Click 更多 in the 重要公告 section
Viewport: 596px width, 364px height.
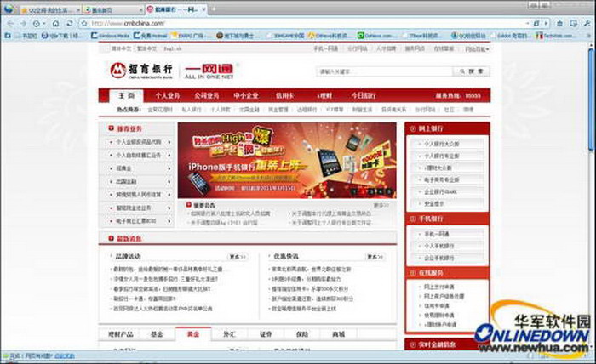coord(381,205)
